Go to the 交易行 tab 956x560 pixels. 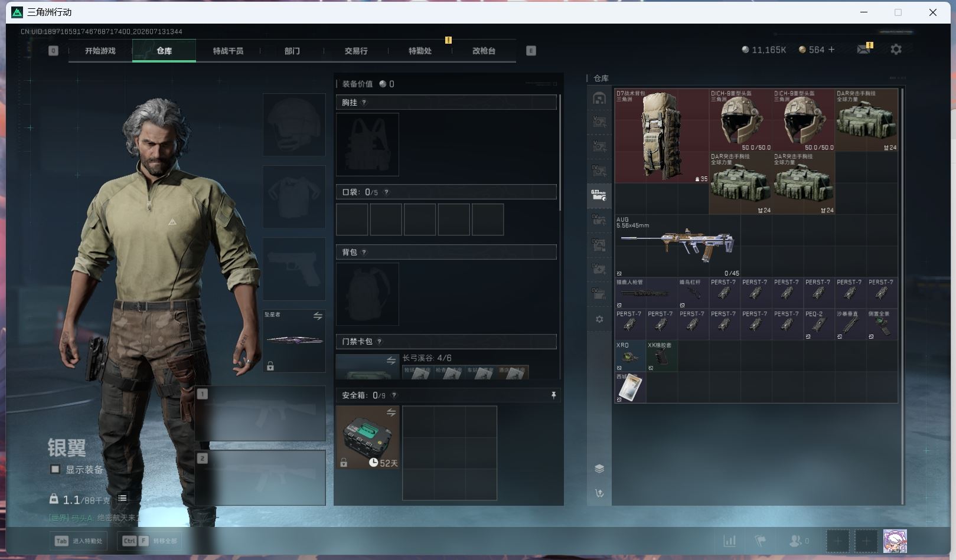pos(356,51)
